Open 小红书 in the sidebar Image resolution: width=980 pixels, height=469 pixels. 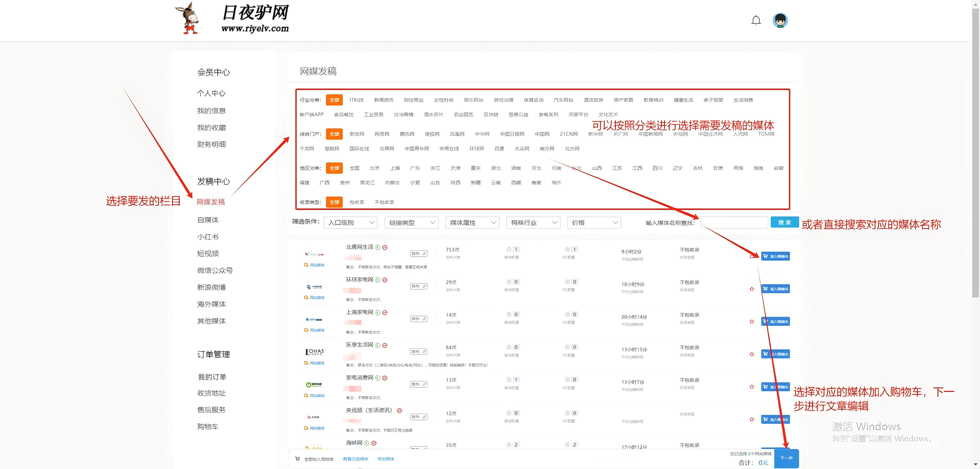[x=208, y=237]
